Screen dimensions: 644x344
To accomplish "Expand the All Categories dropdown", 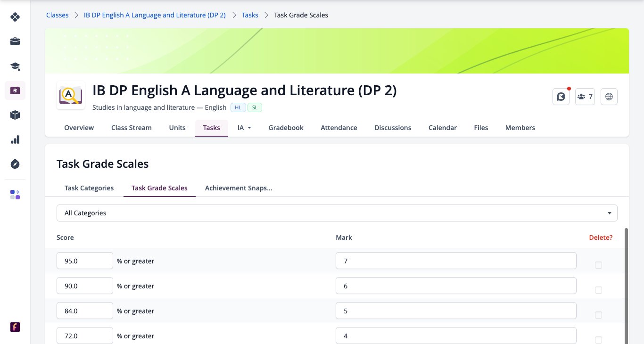I will (x=337, y=213).
